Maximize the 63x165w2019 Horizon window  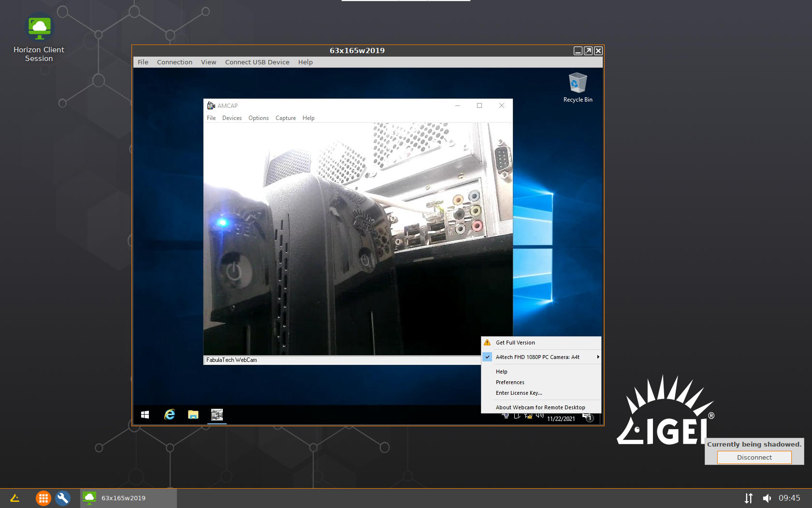point(588,51)
